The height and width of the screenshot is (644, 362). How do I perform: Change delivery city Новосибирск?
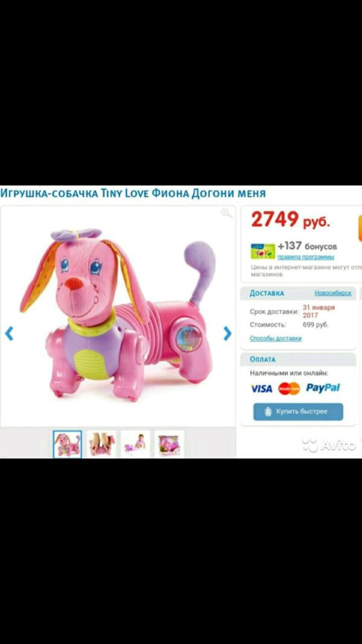pyautogui.click(x=333, y=293)
